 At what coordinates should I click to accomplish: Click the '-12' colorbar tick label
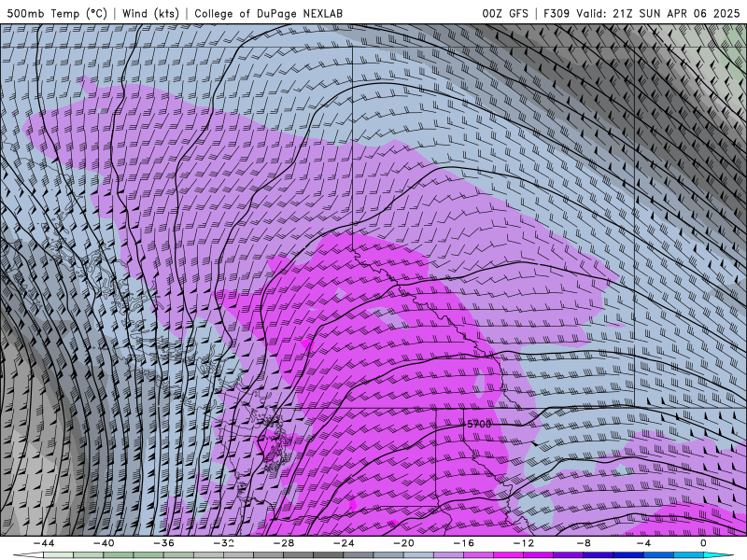[x=524, y=543]
